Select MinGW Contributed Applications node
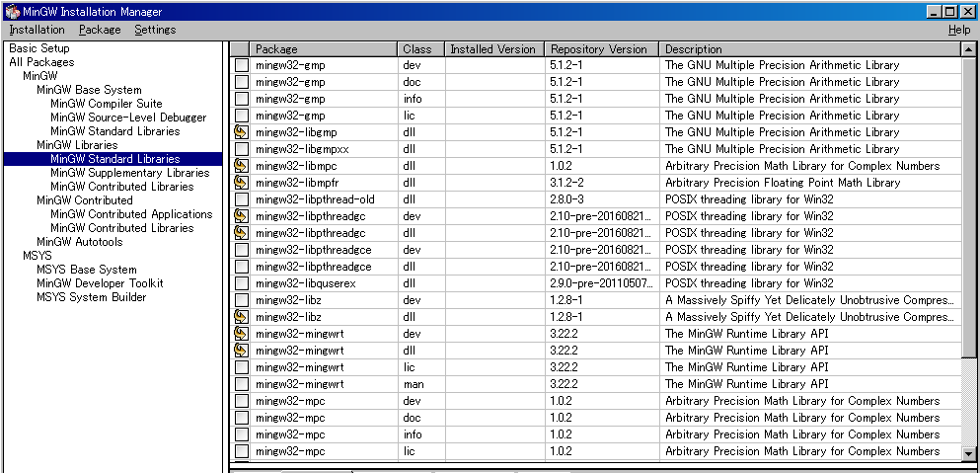 131,214
